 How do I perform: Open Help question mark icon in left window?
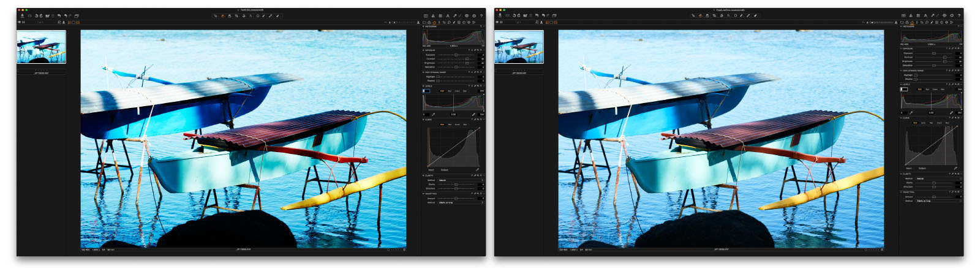tap(481, 16)
